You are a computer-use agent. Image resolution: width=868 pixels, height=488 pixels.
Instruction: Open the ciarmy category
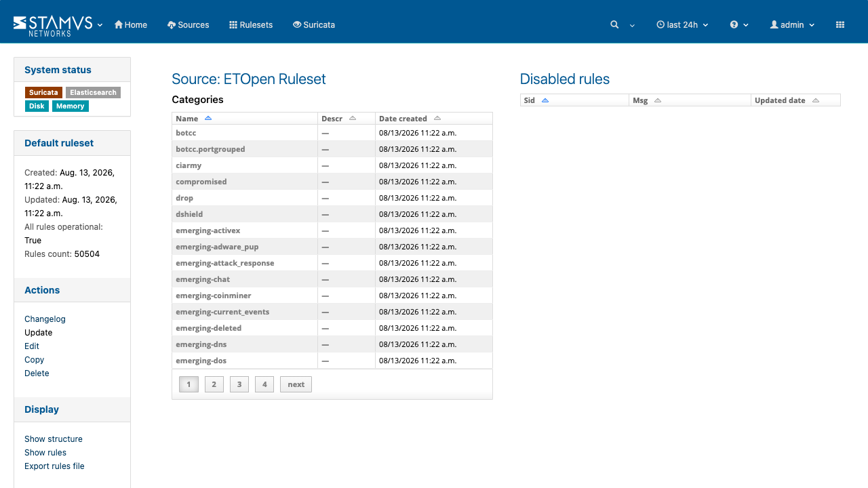click(189, 165)
